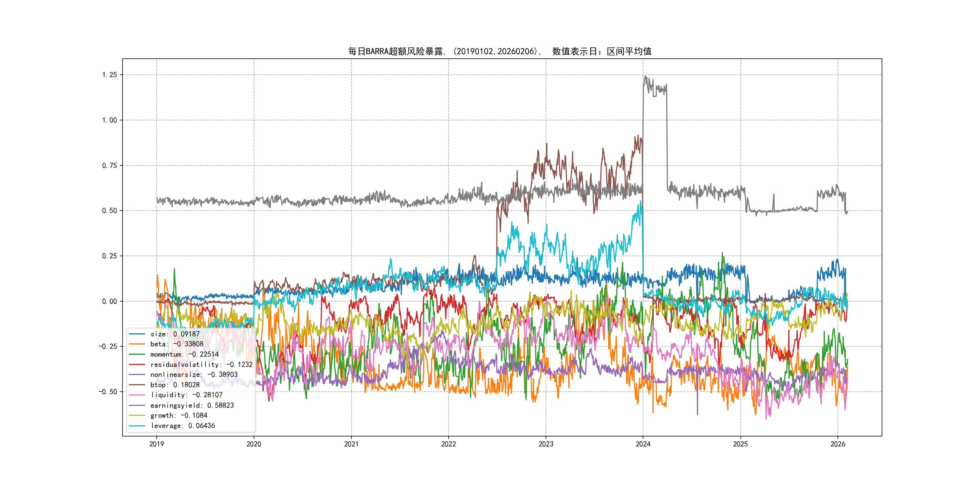Viewport: 980px width, 490px height.
Task: Select the 'leverage: 0.06436' legend label
Action: point(183,426)
